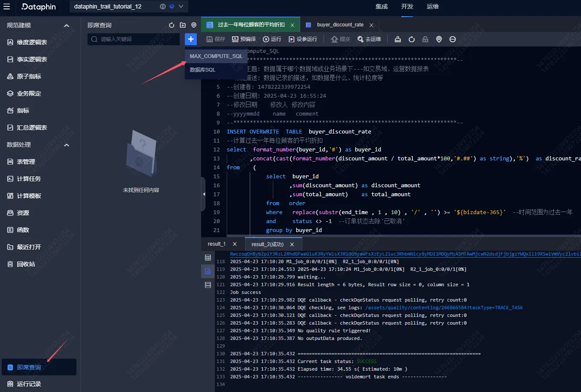Image resolution: width=581 pixels, height=392 pixels.
Task: Focus the 请输入关键词 search field
Action: pyautogui.click(x=134, y=39)
